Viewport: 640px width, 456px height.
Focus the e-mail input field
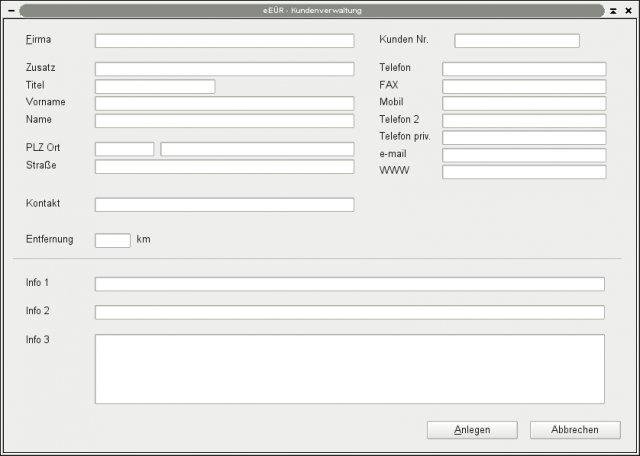tap(524, 155)
